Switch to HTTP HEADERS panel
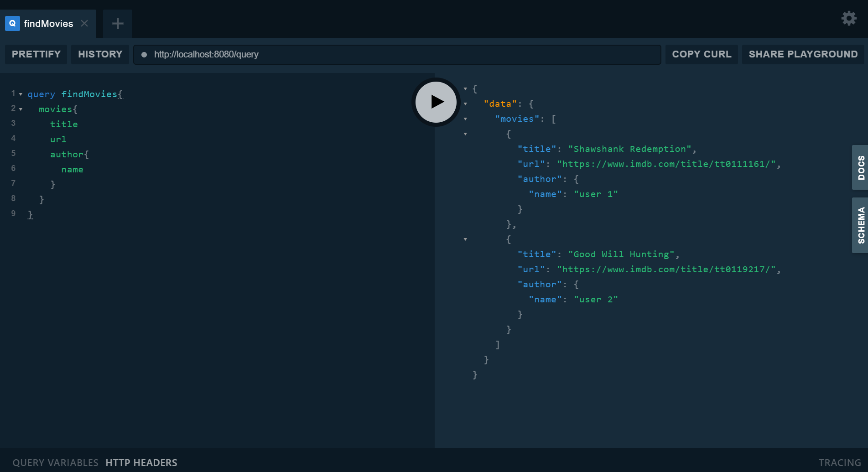Screen dimensions: 868x472 [141, 462]
